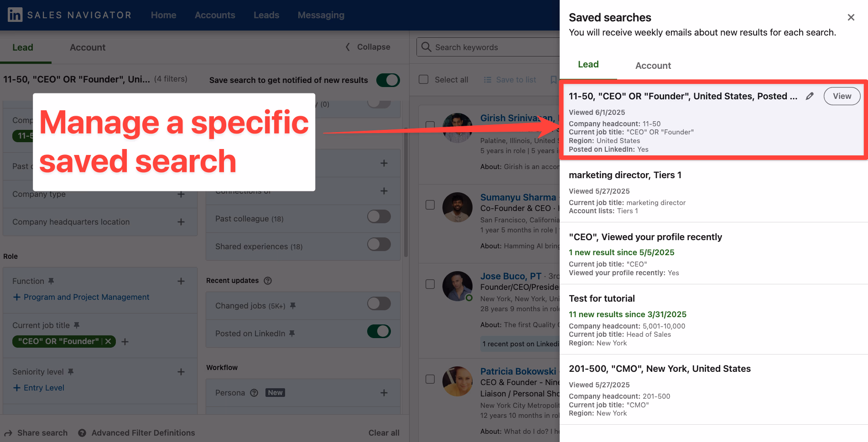Image resolution: width=868 pixels, height=442 pixels.
Task: Select the Lead filter tab
Action: click(23, 47)
